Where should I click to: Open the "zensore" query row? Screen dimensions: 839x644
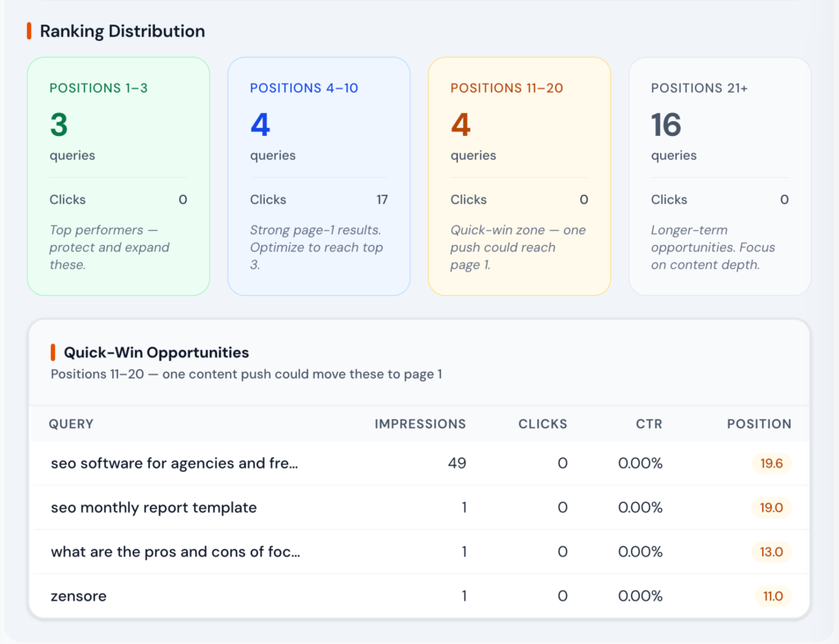pyautogui.click(x=79, y=596)
